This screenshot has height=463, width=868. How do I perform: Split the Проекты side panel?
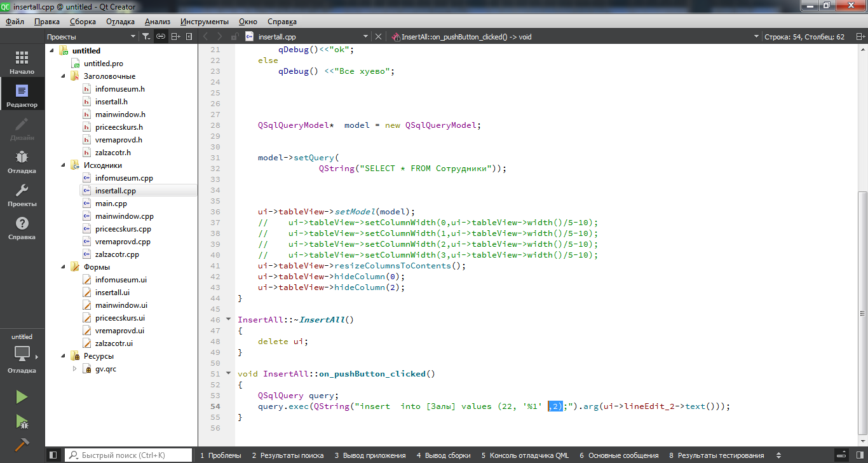(x=176, y=37)
